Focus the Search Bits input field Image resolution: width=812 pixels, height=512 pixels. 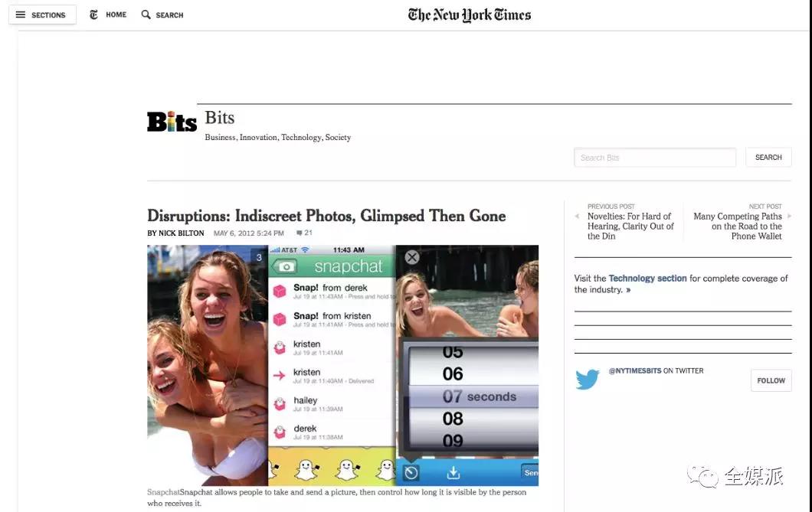[x=654, y=157]
